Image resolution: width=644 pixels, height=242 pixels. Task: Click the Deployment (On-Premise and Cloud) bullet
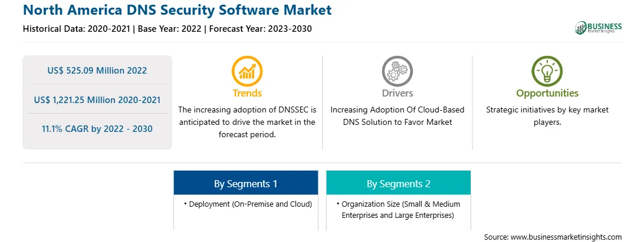coord(248,204)
